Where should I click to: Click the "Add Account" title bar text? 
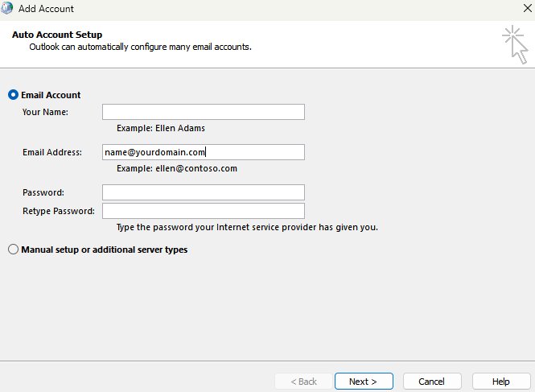click(x=46, y=9)
